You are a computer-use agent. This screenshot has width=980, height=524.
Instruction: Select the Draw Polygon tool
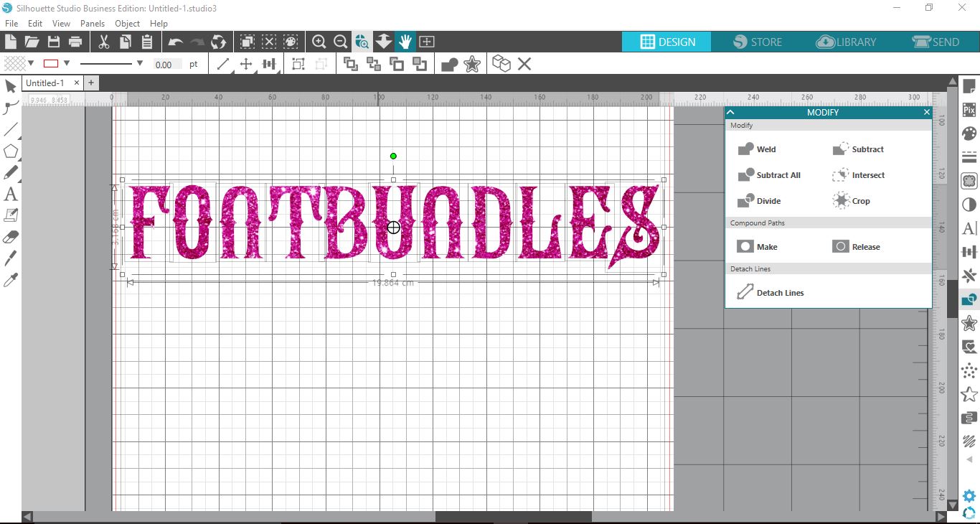pyautogui.click(x=11, y=151)
